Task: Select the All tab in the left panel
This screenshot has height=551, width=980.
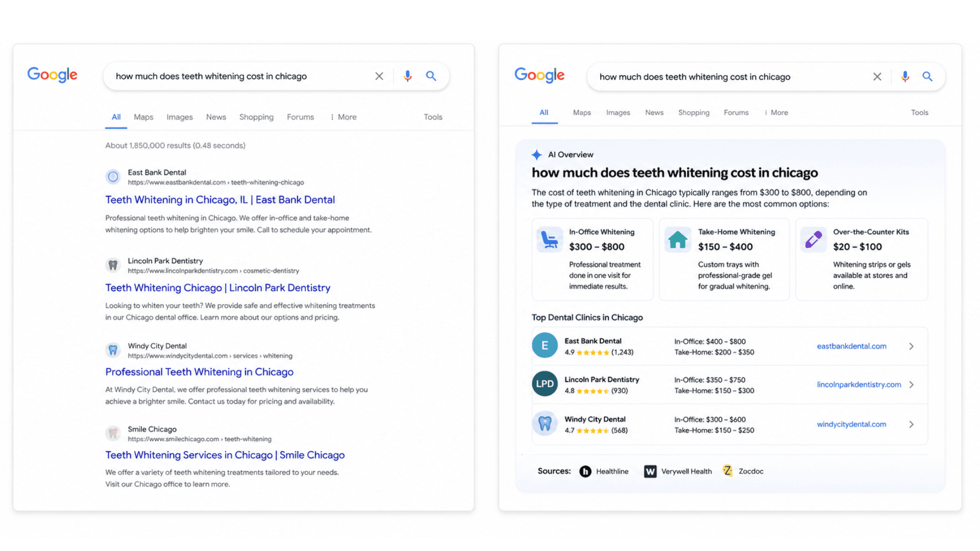Action: coord(116,117)
